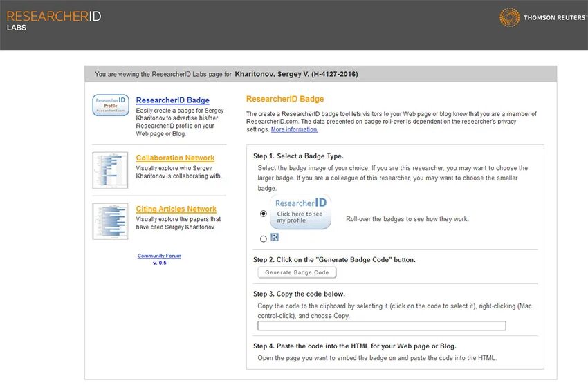588x385 pixels.
Task: Click the Step 2 Generate Badge Code heading
Action: coord(334,259)
